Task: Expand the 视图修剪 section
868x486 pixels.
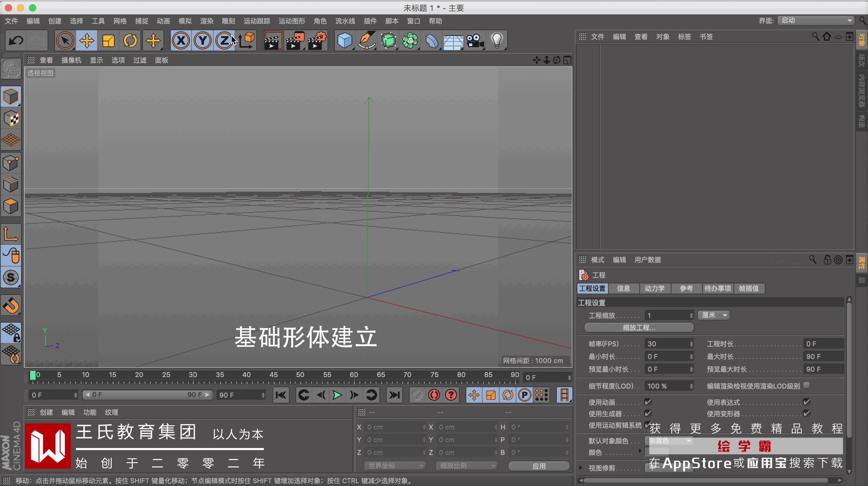Action: tap(581, 468)
